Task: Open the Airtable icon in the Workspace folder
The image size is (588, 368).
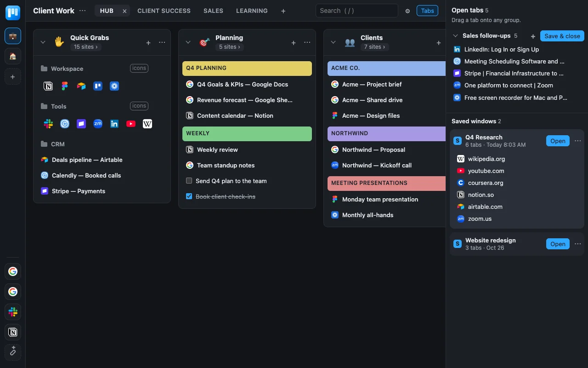Action: click(81, 86)
